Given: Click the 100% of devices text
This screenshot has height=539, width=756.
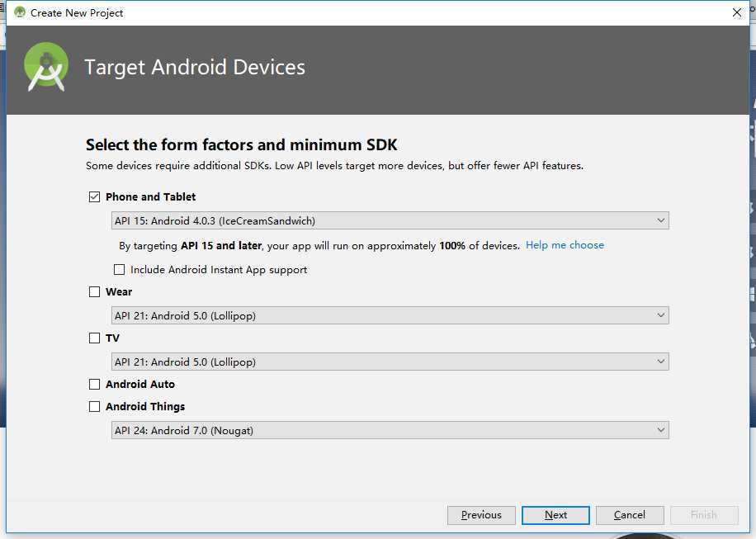Looking at the screenshot, I should [480, 245].
